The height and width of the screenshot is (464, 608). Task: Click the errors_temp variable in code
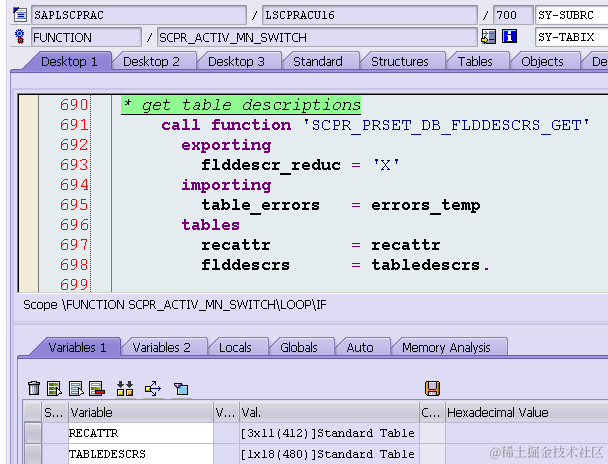[x=425, y=205]
